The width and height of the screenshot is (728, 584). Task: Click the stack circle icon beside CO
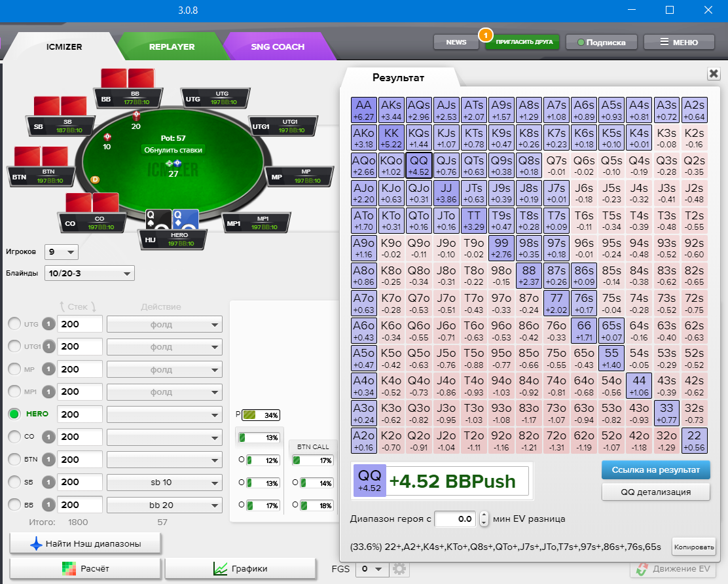tap(48, 437)
